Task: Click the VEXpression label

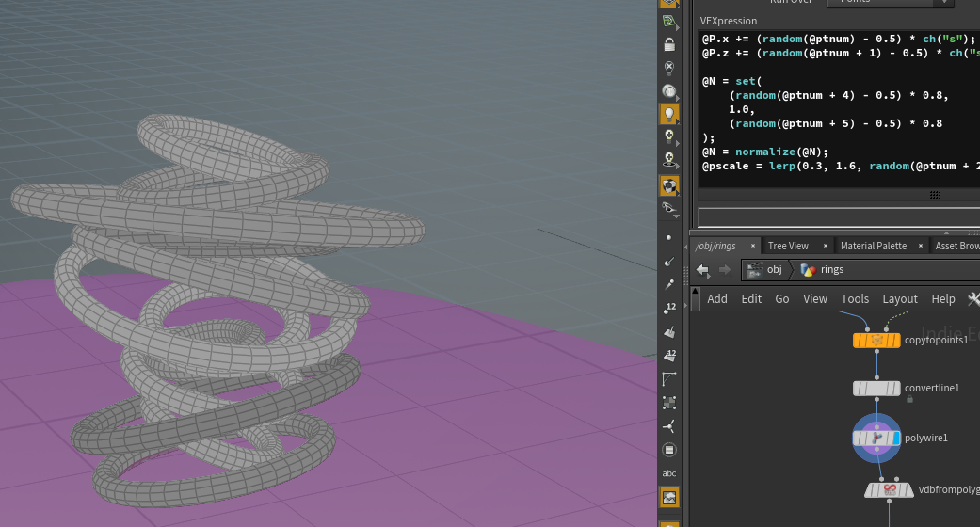Action: 728,21
